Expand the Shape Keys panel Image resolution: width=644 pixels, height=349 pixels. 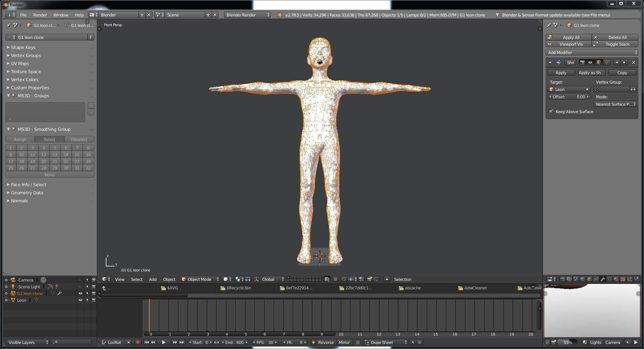(x=23, y=47)
